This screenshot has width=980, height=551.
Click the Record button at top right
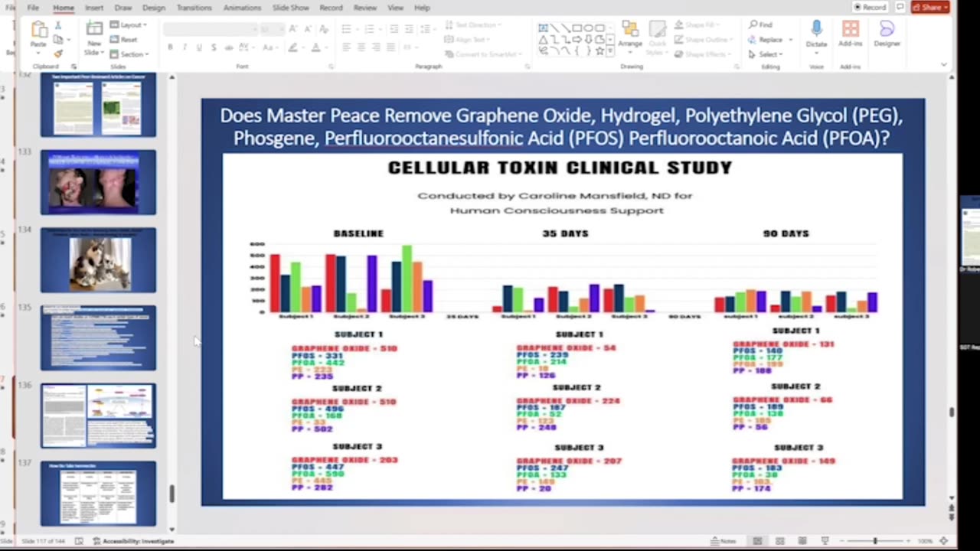tap(870, 7)
